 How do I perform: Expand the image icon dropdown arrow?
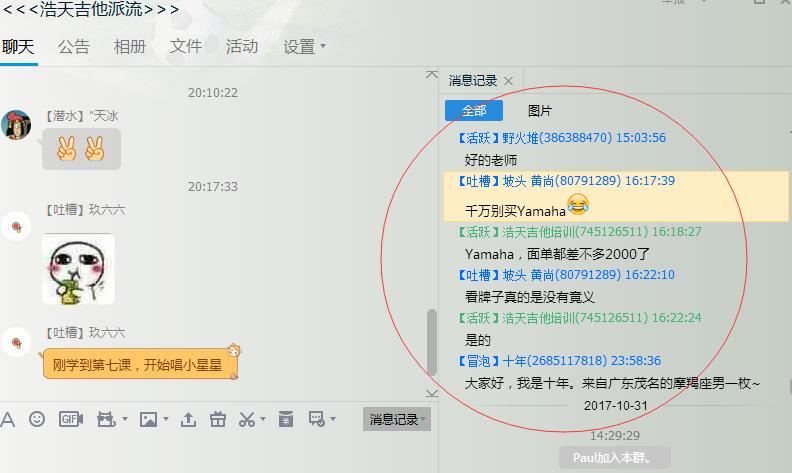[x=166, y=419]
